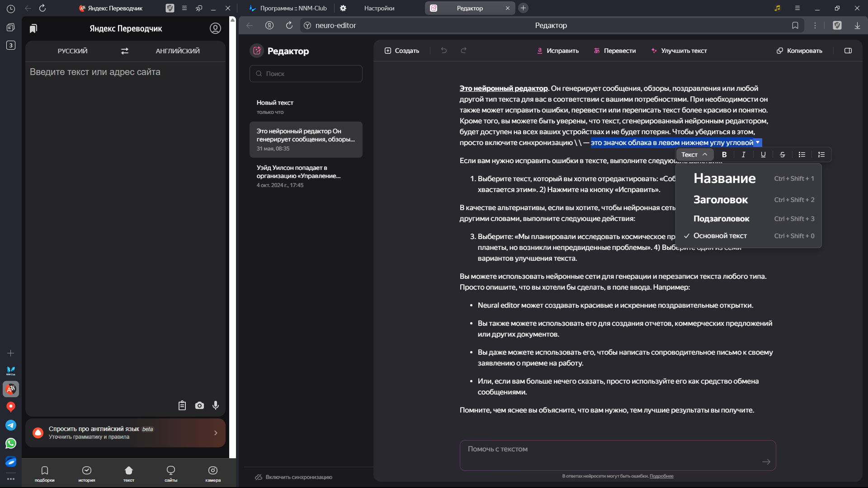Open the Новый текст document
868x488 pixels.
click(306, 107)
